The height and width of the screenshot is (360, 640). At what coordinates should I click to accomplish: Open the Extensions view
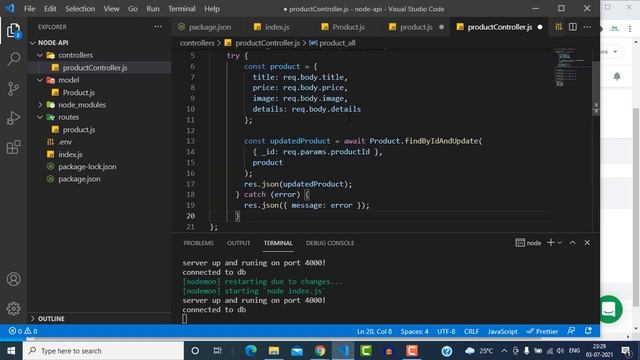[x=13, y=147]
